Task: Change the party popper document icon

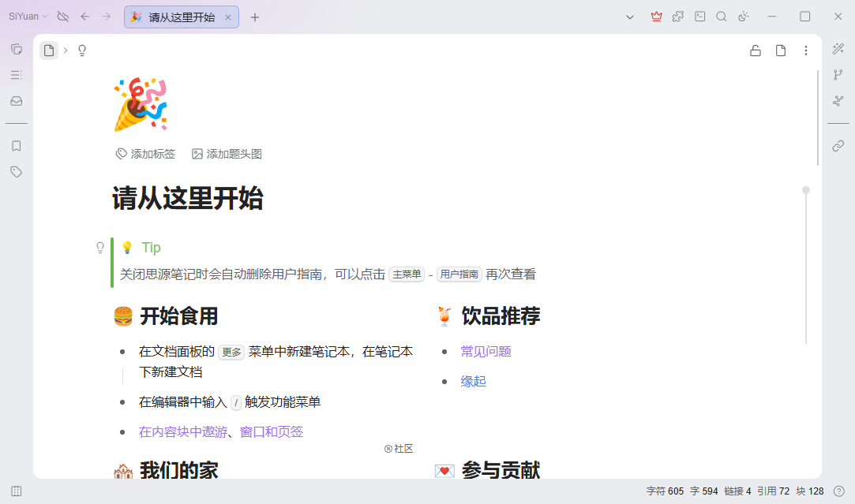Action: 141,105
